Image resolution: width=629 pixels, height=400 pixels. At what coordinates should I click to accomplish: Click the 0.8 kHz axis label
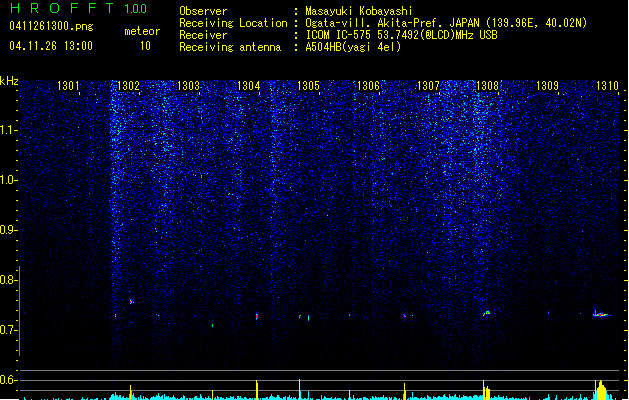(x=8, y=280)
